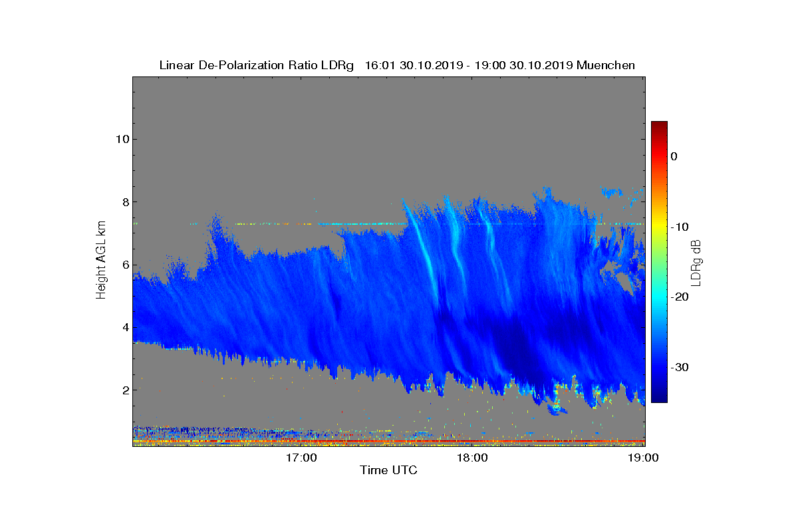The width and height of the screenshot is (798, 532).
Task: Click the colorbar label '-10'
Action: coord(679,227)
